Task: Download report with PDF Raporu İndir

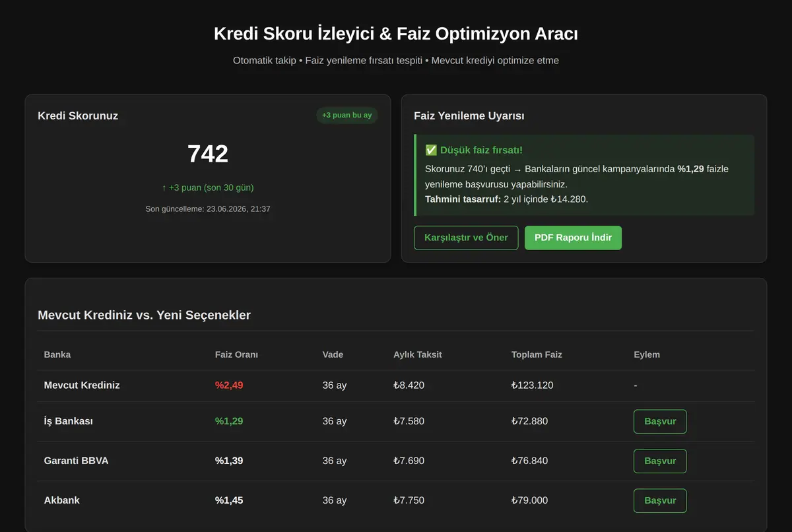Action: tap(573, 238)
